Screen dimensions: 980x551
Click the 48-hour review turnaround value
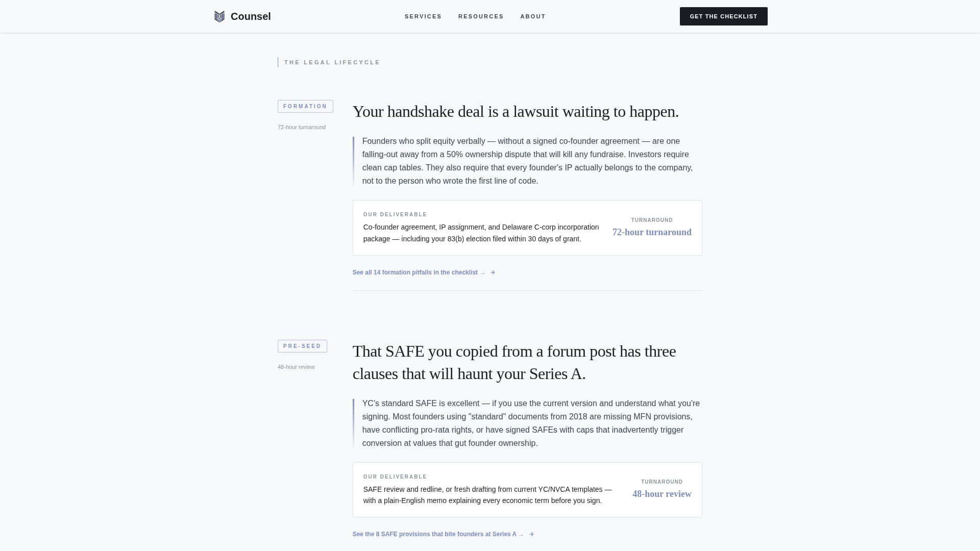point(662,494)
